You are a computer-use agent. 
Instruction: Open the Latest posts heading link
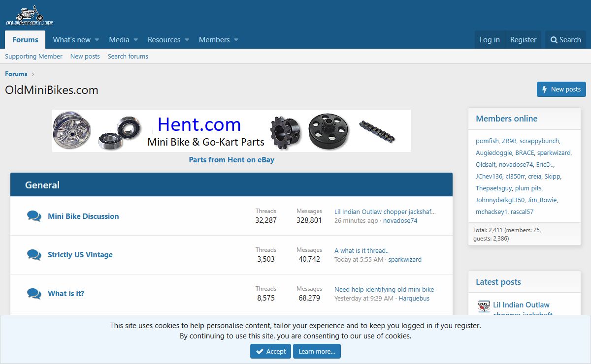click(x=498, y=282)
